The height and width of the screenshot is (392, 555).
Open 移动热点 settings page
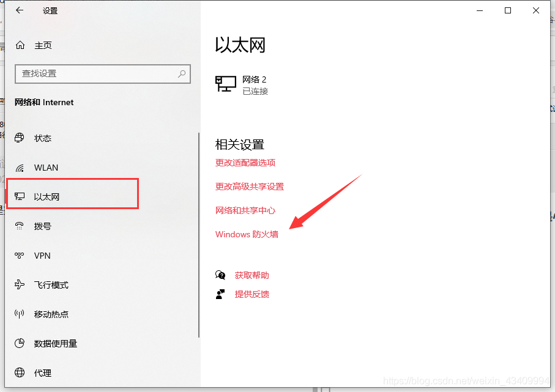click(51, 314)
